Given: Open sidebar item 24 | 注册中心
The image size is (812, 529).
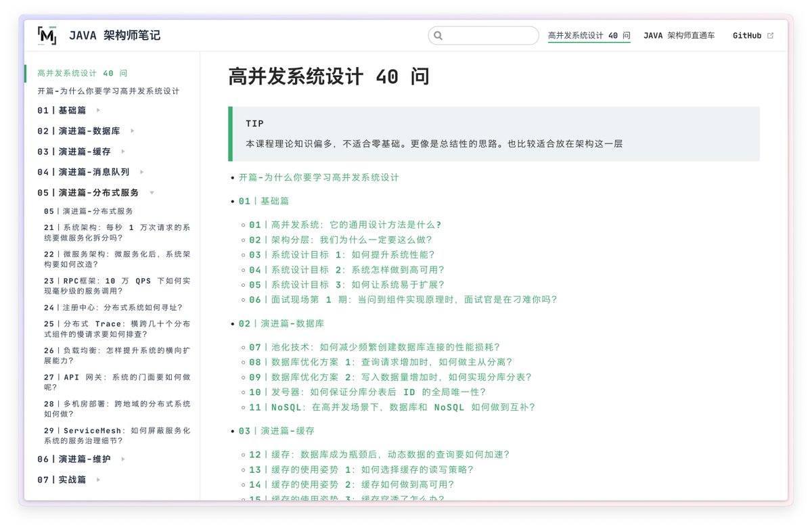Looking at the screenshot, I should [x=113, y=307].
